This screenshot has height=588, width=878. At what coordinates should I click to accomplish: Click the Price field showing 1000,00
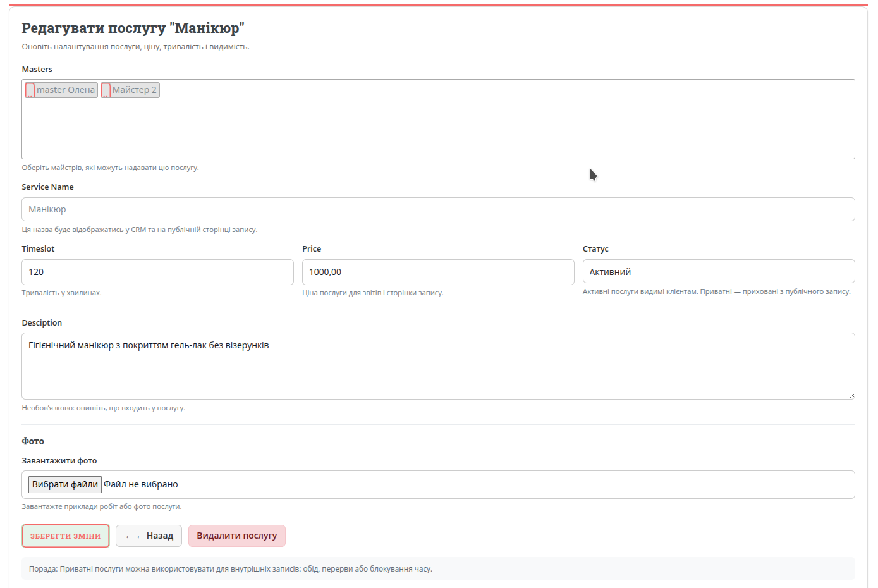[x=437, y=272]
